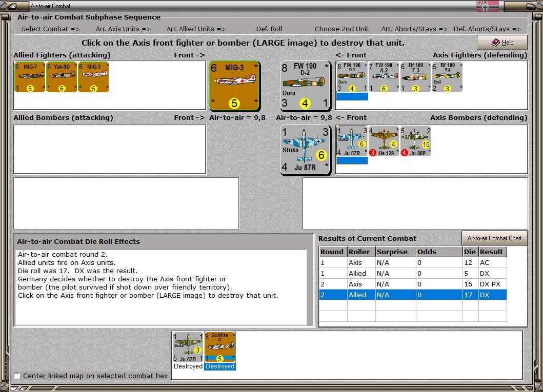Click the Allied Bombers attacking empty list box
The width and height of the screenshot is (543, 392).
point(110,149)
